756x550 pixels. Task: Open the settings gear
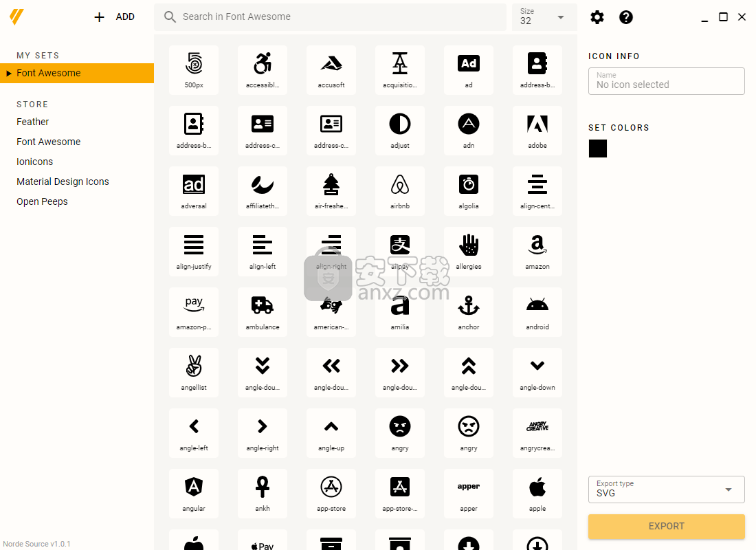pyautogui.click(x=597, y=17)
